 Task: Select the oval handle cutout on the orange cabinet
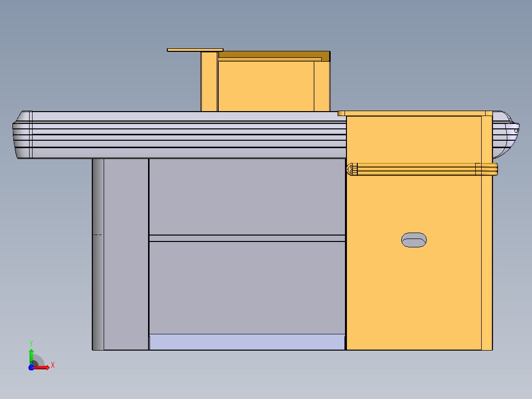[x=414, y=239]
